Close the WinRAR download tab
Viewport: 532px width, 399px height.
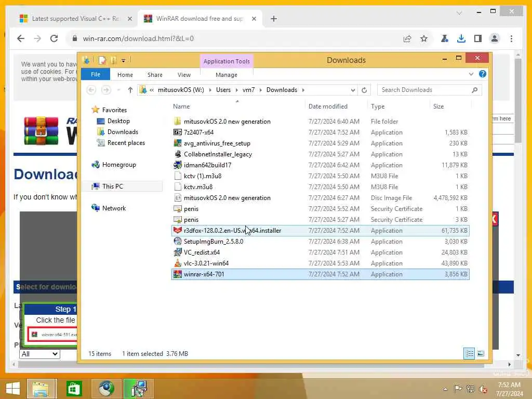(x=254, y=19)
